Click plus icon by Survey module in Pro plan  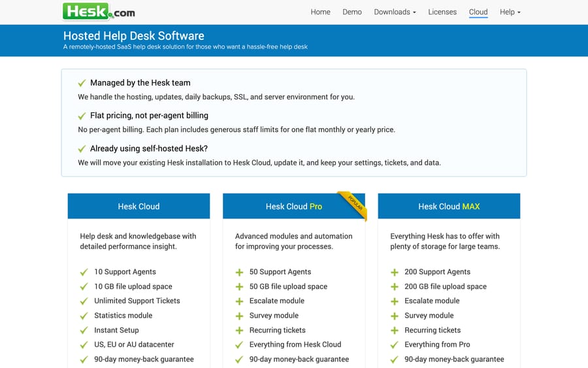239,316
